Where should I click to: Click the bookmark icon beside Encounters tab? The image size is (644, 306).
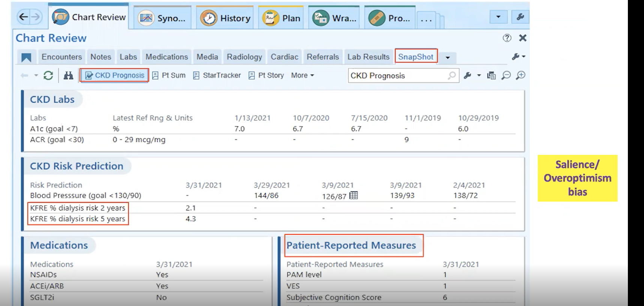(26, 57)
